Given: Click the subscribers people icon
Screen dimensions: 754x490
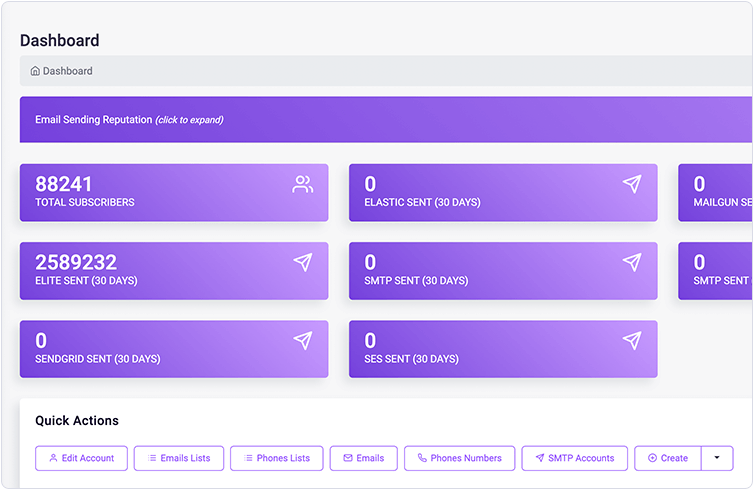Looking at the screenshot, I should [x=303, y=184].
